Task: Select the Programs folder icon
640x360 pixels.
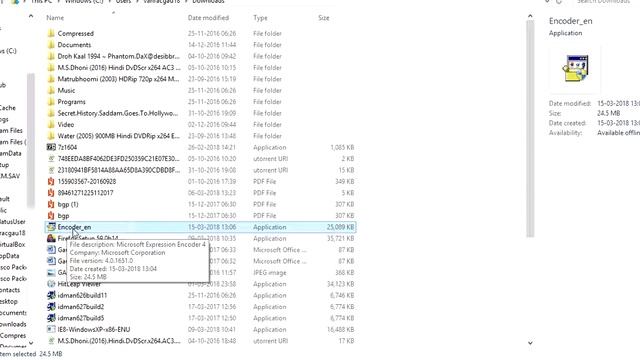Action: 51,102
